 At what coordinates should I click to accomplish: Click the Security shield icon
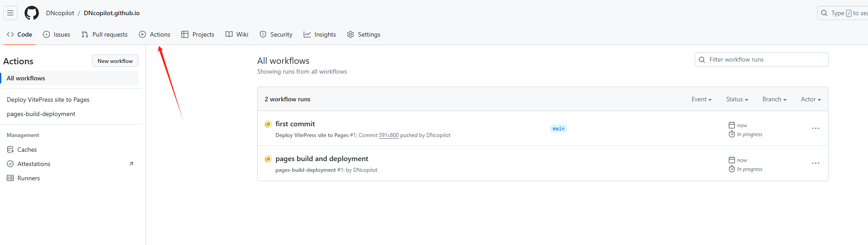click(x=263, y=34)
